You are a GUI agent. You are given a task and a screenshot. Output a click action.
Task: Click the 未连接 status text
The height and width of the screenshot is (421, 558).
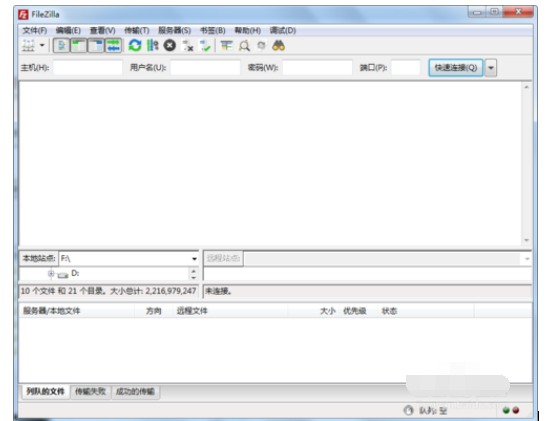(218, 291)
